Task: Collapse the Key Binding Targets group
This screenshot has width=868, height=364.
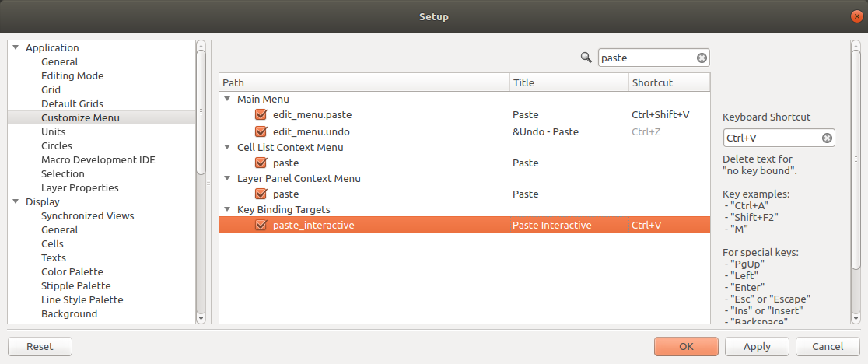Action: 227,210
